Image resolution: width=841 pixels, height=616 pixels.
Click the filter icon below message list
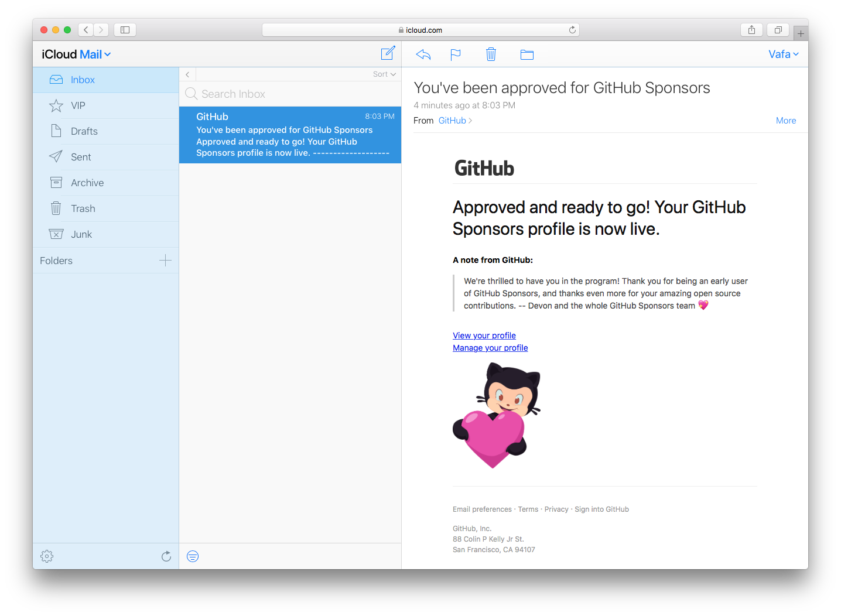coord(193,556)
